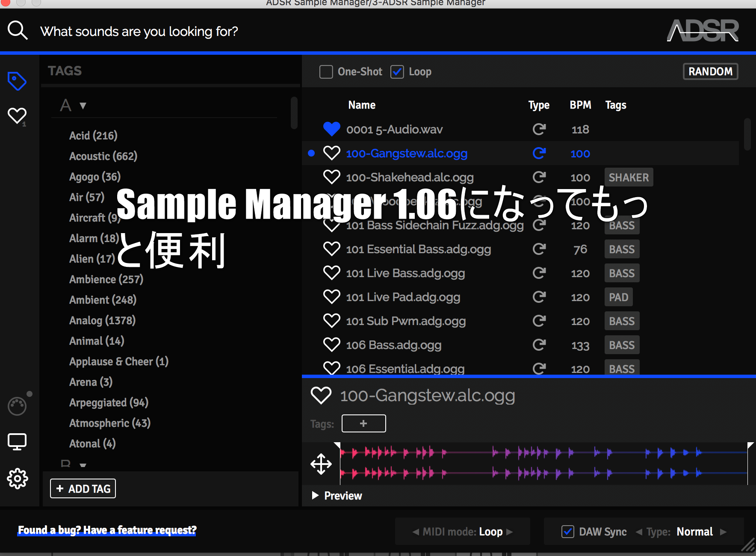
Task: Collapse the A tag group arrow
Action: 83,106
